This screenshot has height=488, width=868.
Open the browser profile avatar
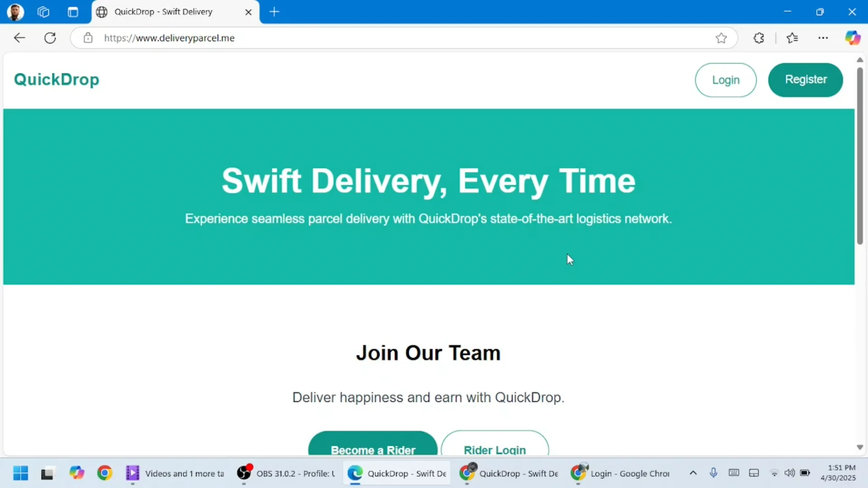[x=15, y=12]
